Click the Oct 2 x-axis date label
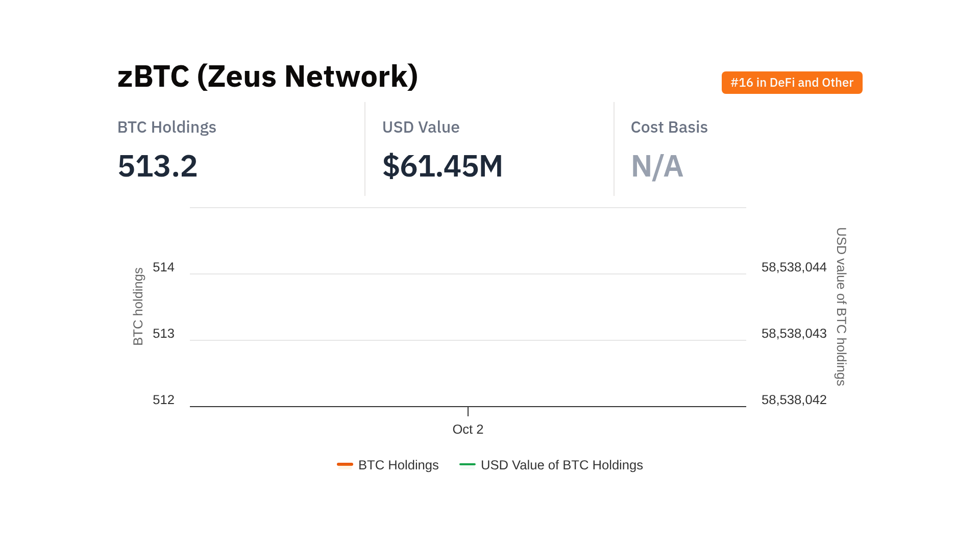980x551 pixels. pos(468,429)
